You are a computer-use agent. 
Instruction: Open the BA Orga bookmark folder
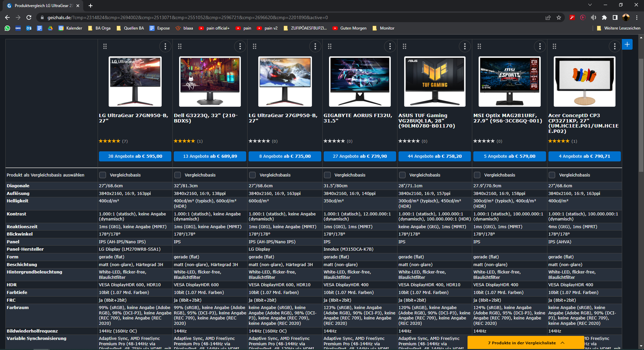(99, 28)
